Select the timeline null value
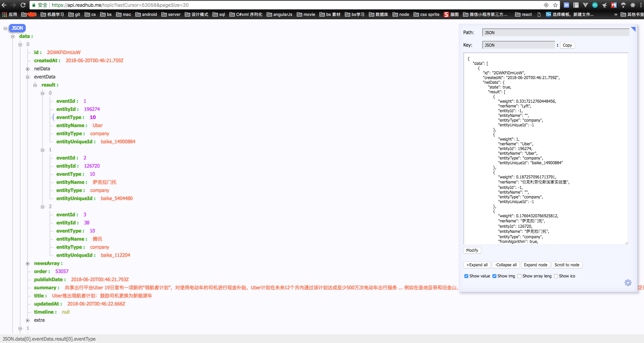The height and width of the screenshot is (343, 644). point(66,312)
